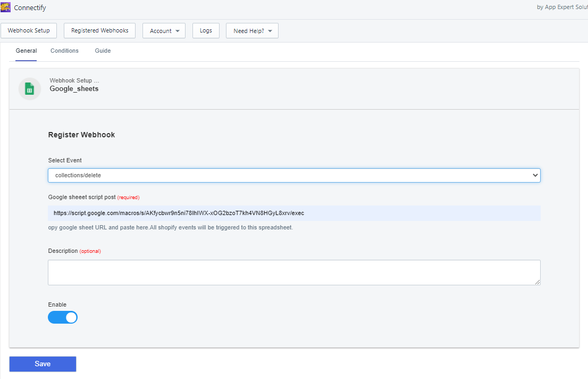Click the Description resize handle corner
The width and height of the screenshot is (588, 379).
tap(537, 283)
